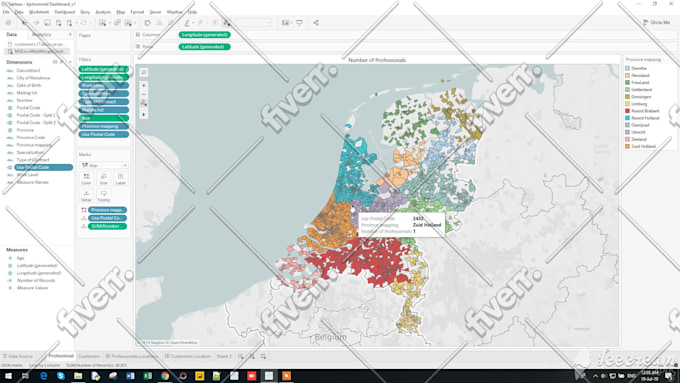Open the Map menu
The image size is (680, 383).
click(121, 12)
